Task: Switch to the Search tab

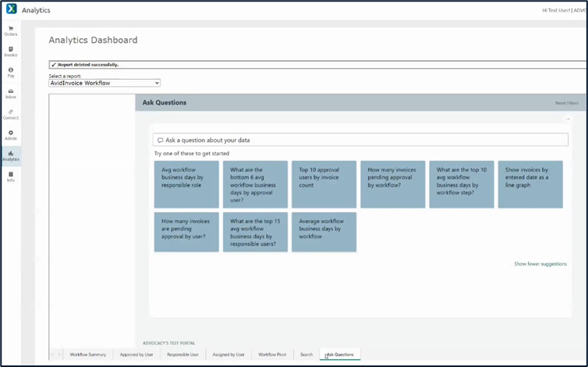Action: tap(306, 355)
